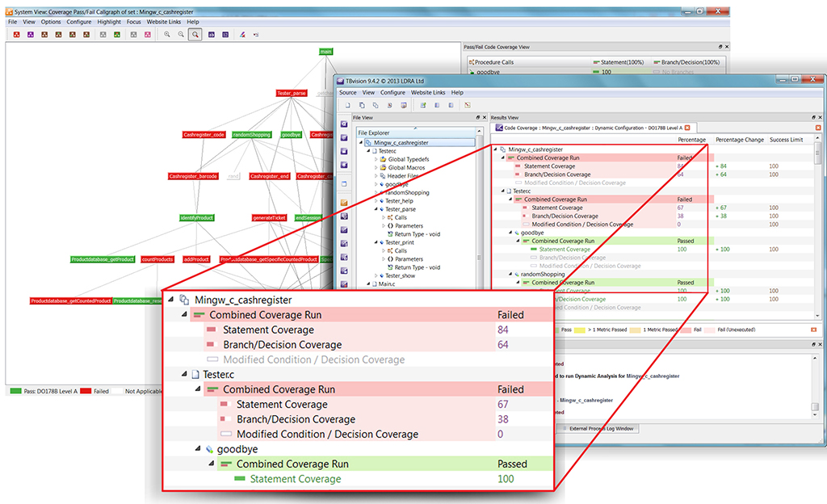Switch to External Process Log Window tab
This screenshot has width=827, height=504.
(602, 428)
